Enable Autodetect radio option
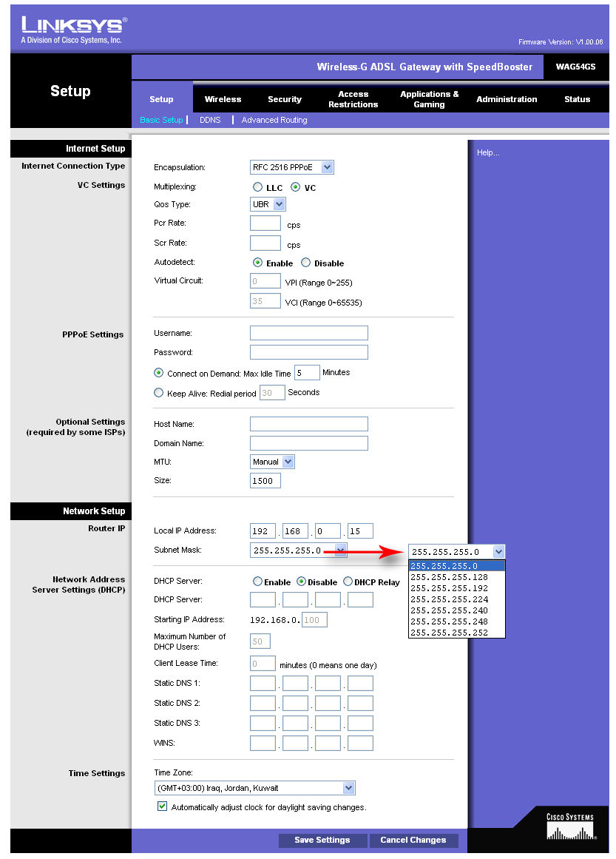Viewport: 616px width, 859px height. [257, 263]
